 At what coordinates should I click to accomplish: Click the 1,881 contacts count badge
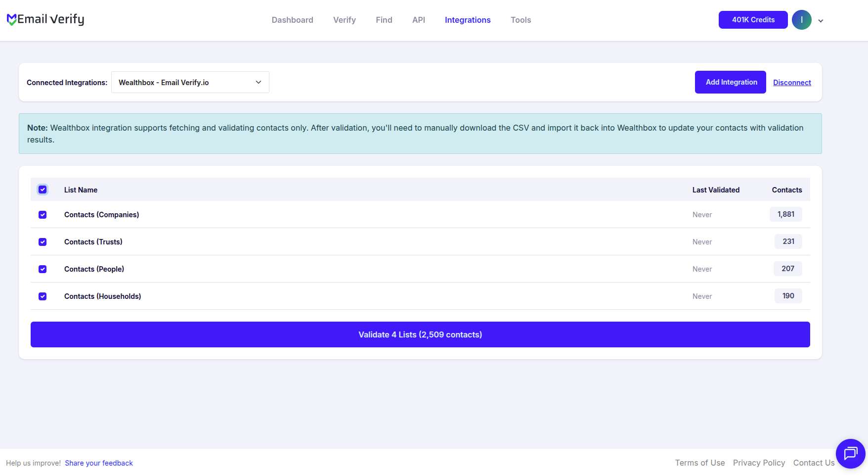coord(786,214)
